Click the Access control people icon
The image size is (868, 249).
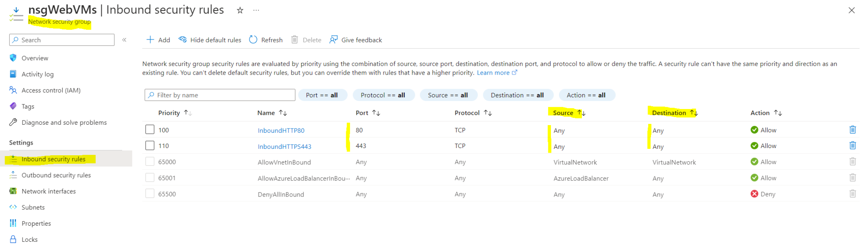click(x=13, y=90)
